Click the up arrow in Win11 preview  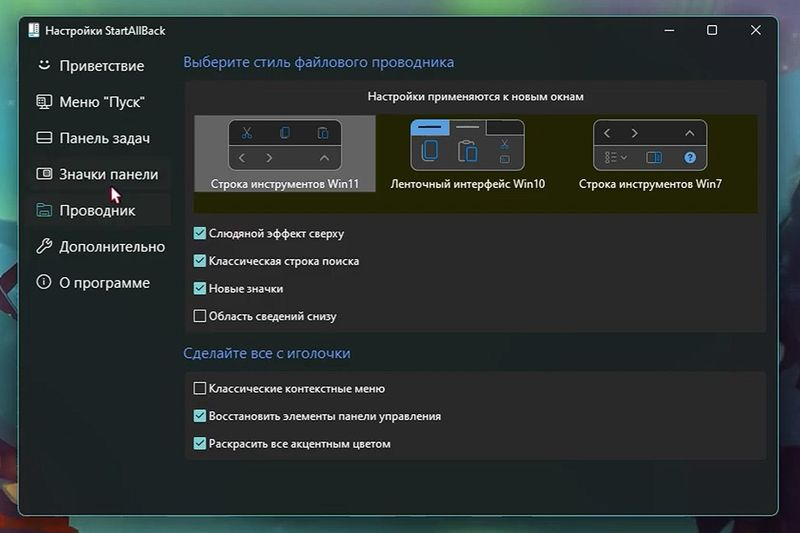coord(324,158)
